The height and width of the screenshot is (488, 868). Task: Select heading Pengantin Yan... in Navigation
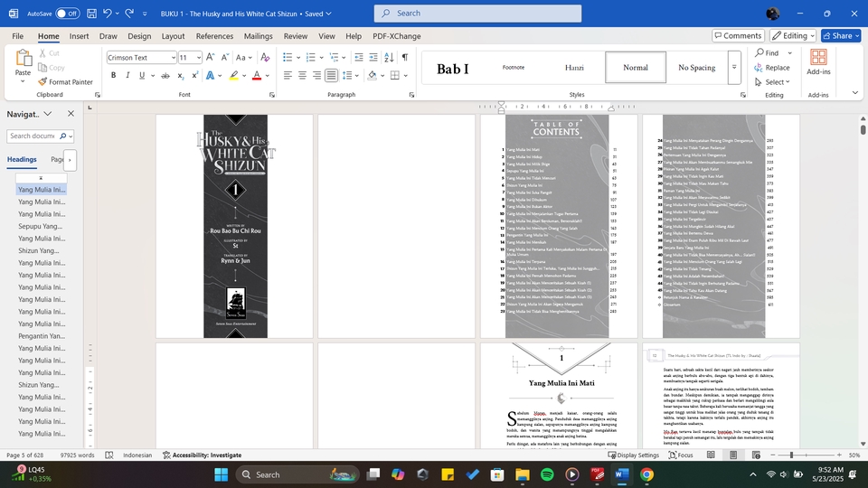pyautogui.click(x=42, y=336)
